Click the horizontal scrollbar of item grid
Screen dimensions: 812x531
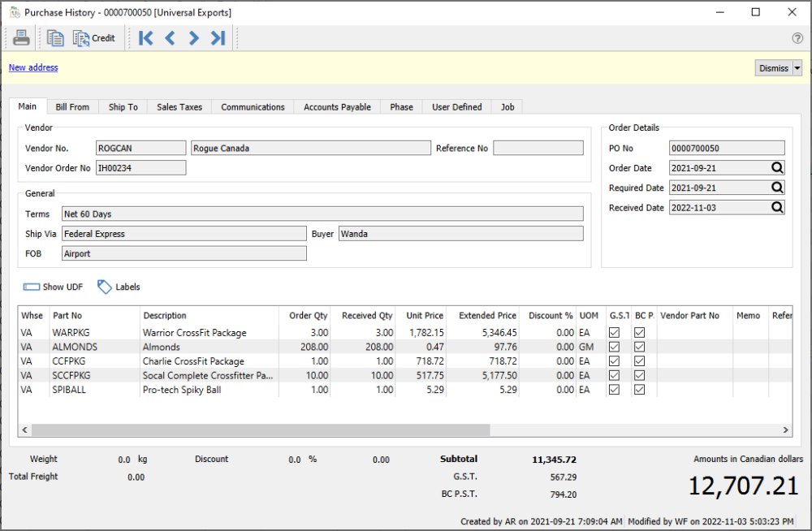260,430
